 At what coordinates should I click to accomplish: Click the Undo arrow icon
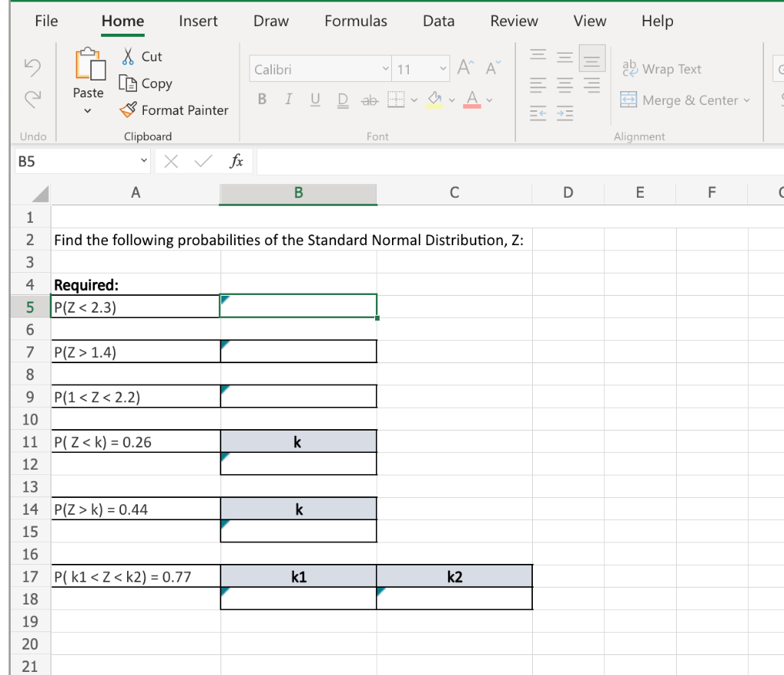(32, 67)
